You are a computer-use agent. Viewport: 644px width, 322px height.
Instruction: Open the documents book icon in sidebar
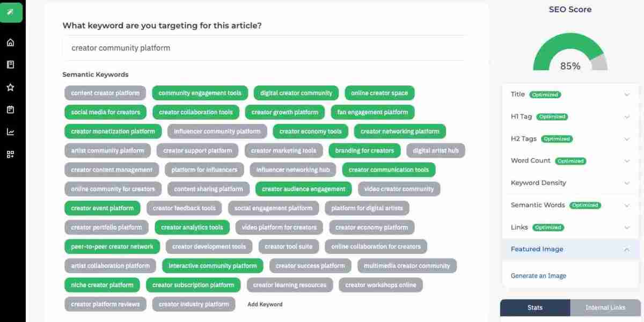pos(10,64)
